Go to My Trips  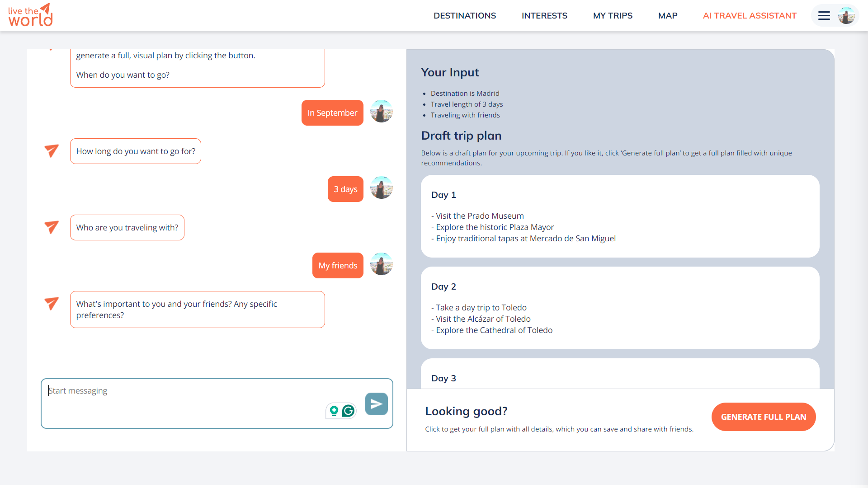[x=612, y=16]
